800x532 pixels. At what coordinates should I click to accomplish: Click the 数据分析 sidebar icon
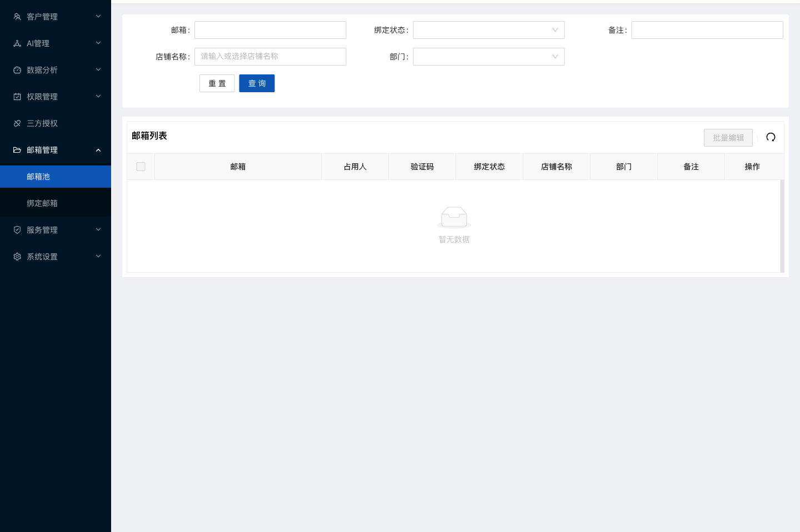(x=17, y=70)
